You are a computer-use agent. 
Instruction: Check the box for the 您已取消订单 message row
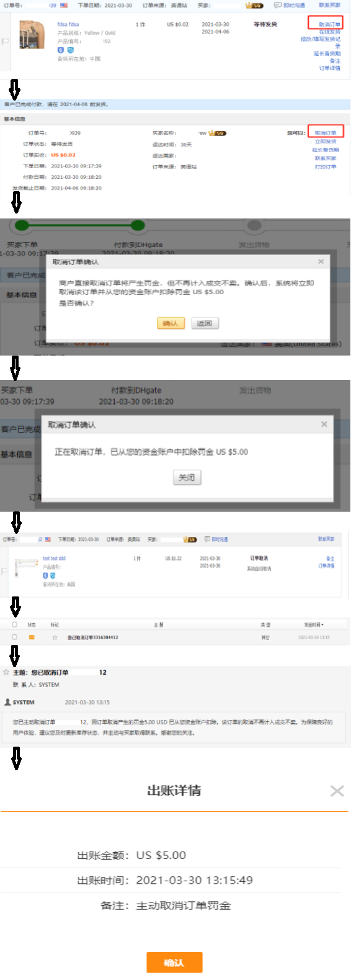14,637
